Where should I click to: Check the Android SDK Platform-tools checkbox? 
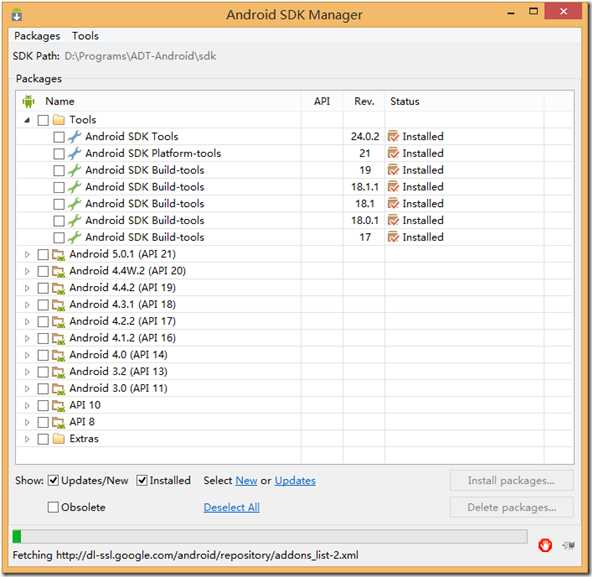(x=59, y=154)
